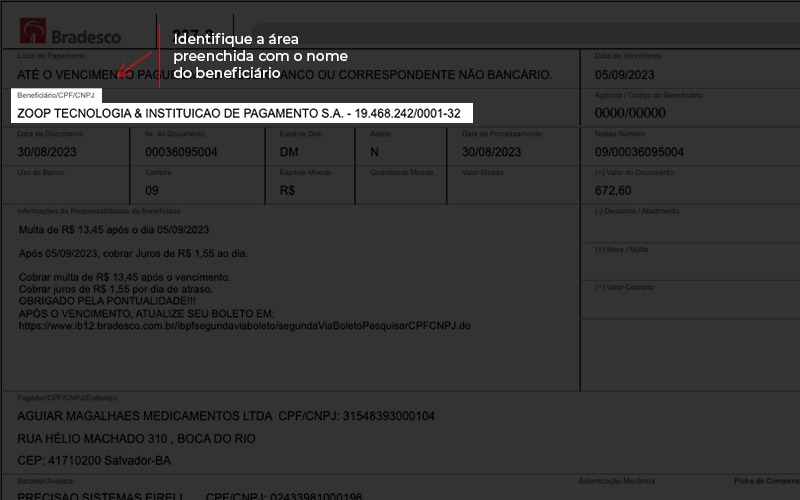Click the Data de Processamento value 30/08/2023
The image size is (800, 500).
[491, 152]
